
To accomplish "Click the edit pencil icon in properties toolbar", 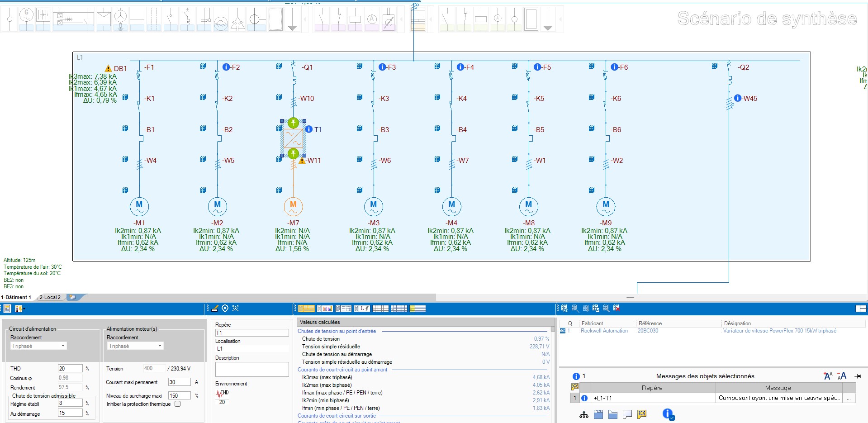I will (x=215, y=308).
